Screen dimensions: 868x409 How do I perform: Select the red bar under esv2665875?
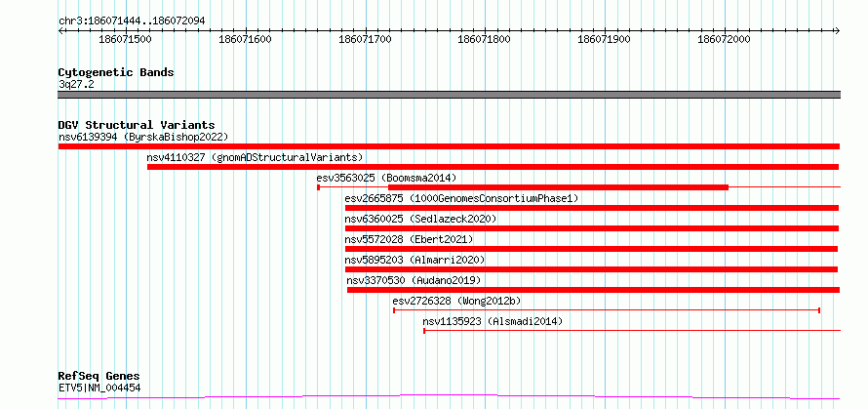[x=592, y=208]
